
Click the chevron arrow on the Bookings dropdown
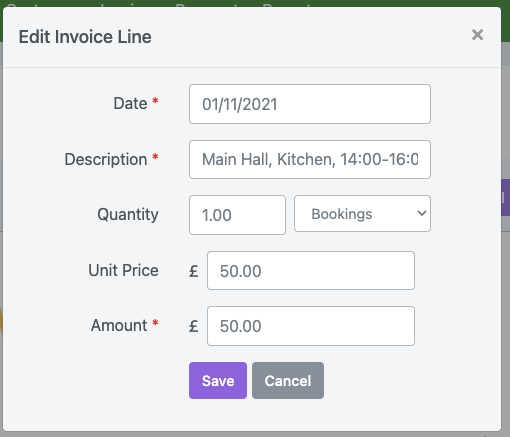422,213
